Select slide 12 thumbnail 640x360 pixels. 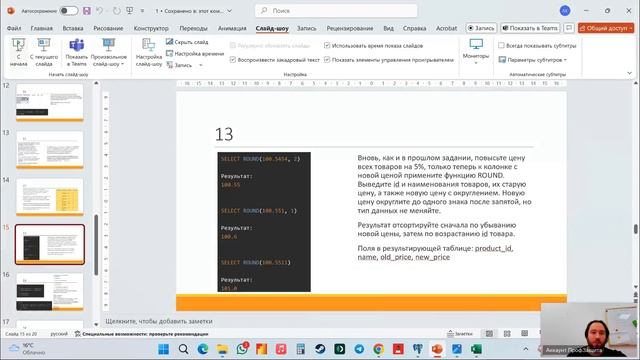[50, 102]
